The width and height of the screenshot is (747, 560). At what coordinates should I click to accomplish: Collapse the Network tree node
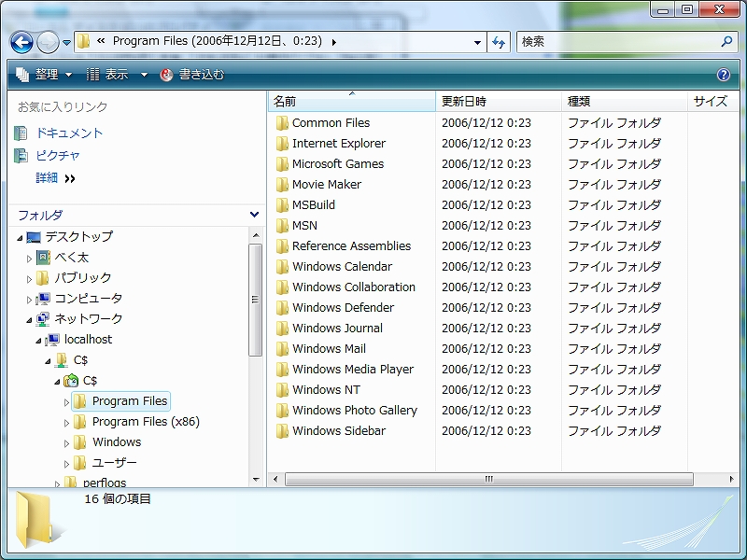30,319
